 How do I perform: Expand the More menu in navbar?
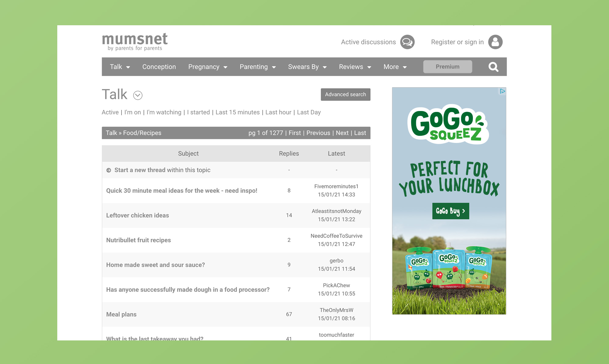[x=395, y=67]
